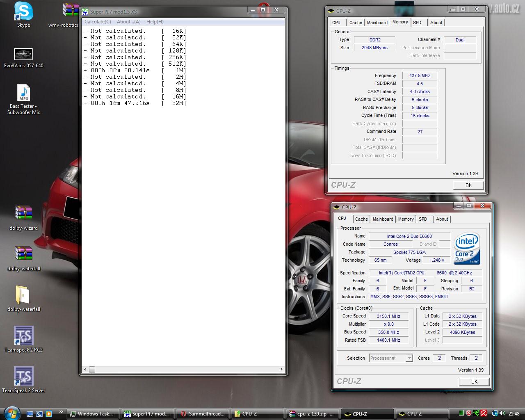Image resolution: width=525 pixels, height=420 pixels.
Task: Click the 1.248 v voltage value
Action: pos(437,260)
